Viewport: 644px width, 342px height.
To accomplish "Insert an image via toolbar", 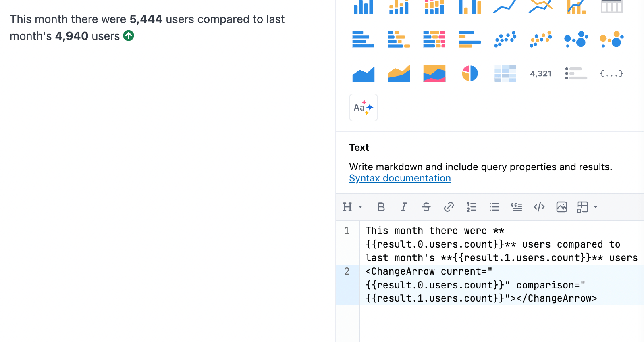I will 561,207.
